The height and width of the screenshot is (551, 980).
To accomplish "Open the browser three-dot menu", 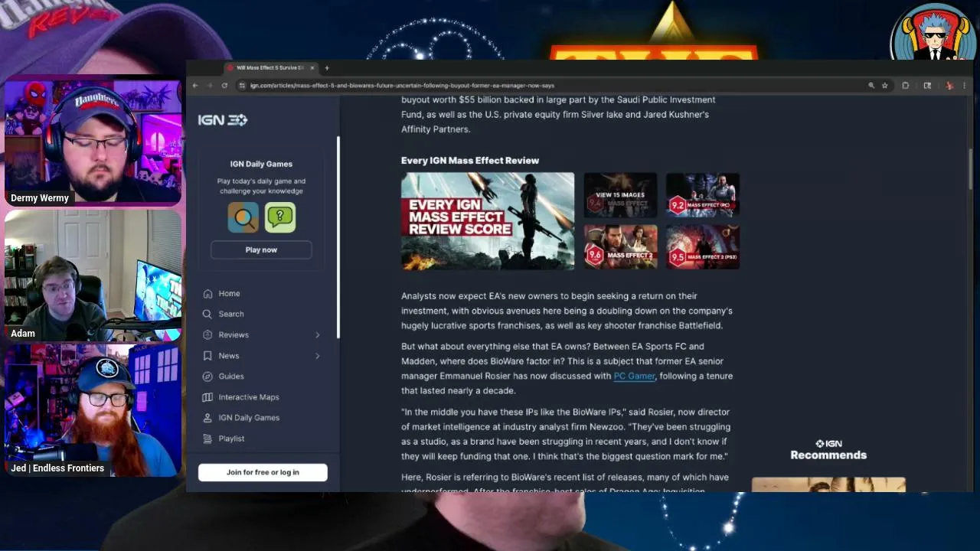I will (964, 86).
